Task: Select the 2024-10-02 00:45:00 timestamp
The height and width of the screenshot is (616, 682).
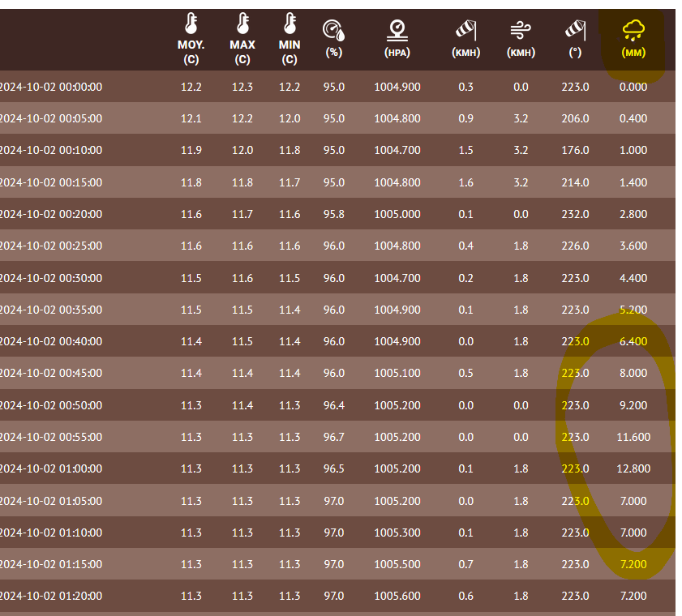Action: pos(51,373)
